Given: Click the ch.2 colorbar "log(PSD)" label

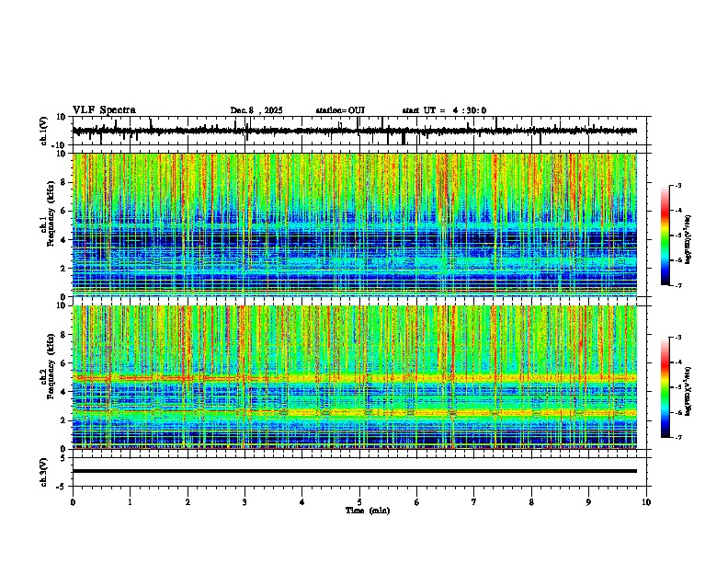Looking at the screenshot, I should [688, 392].
